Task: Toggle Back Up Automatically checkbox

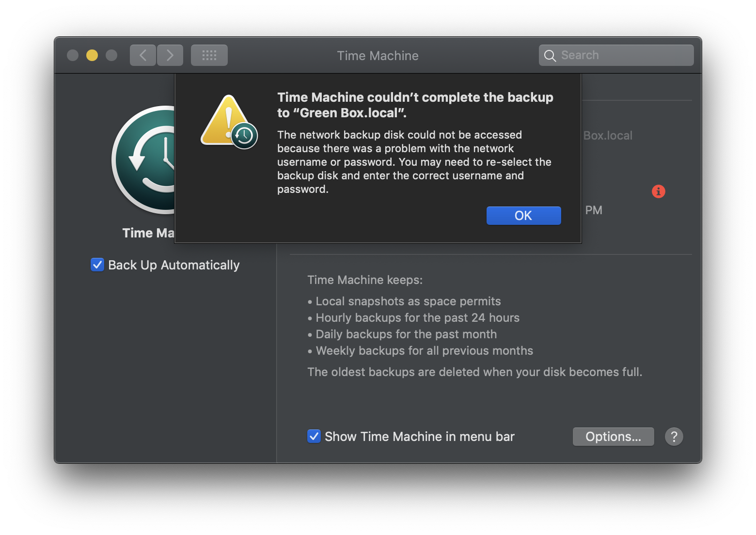Action: click(97, 265)
